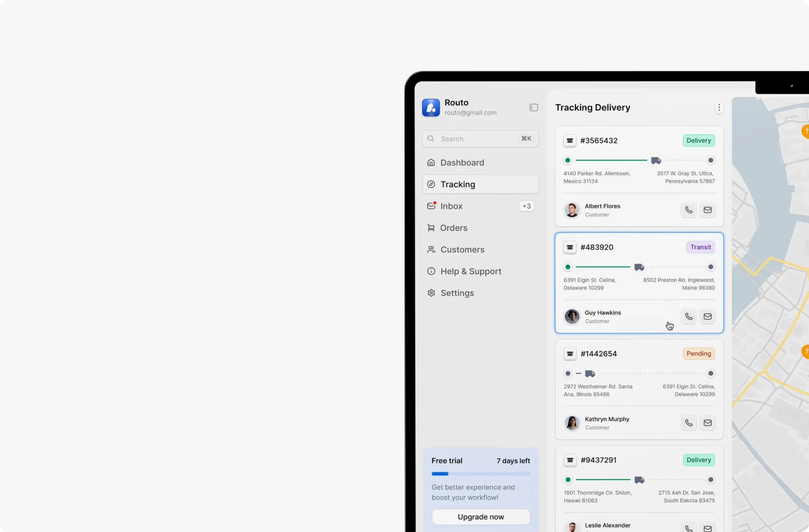Click the package icon beside #1442654
Screen dimensions: 809x532
point(570,354)
